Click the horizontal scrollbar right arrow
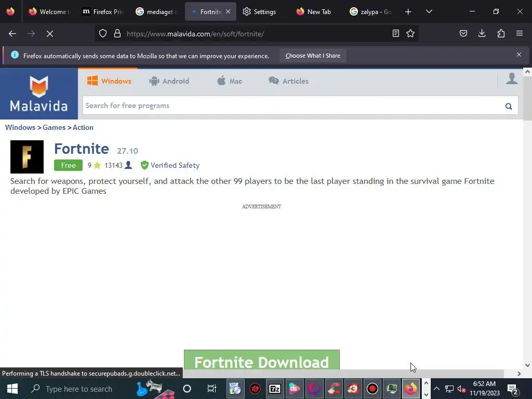532x399 pixels. (x=519, y=374)
